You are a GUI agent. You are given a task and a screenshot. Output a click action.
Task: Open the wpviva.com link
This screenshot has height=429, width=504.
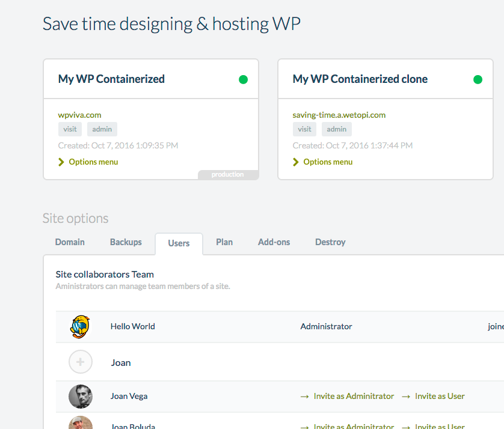[x=79, y=115]
